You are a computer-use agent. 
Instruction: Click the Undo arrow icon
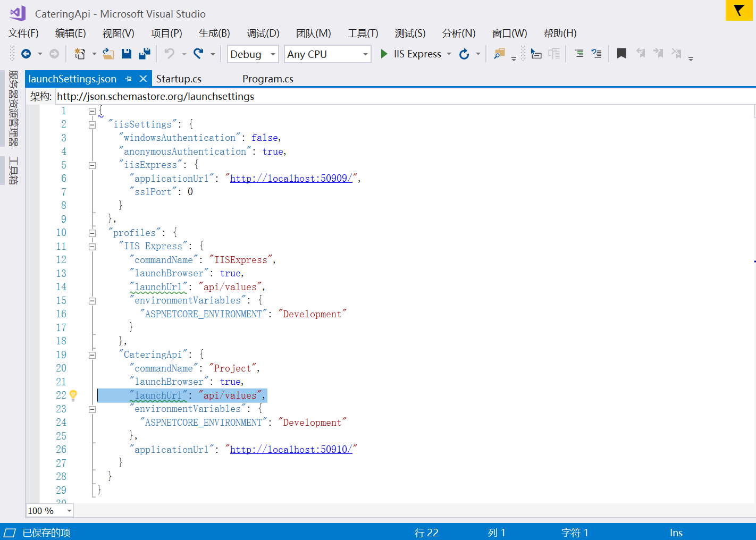click(x=170, y=54)
